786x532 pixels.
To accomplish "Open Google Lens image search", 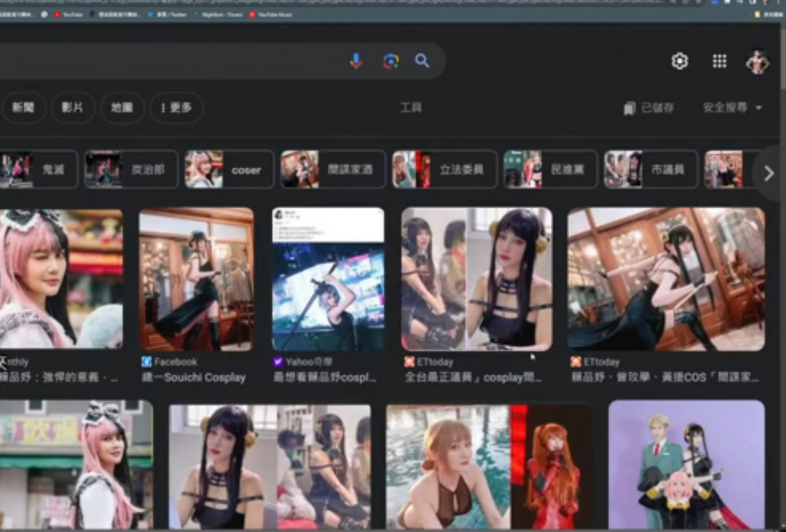I will point(390,61).
